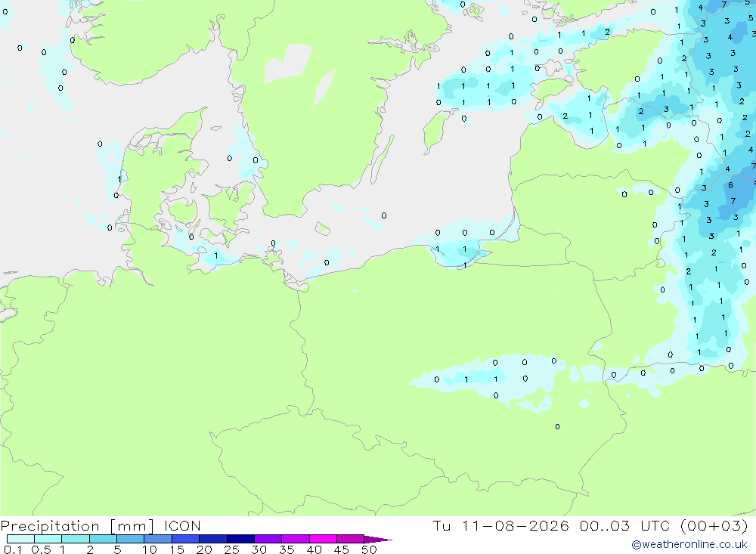Click the 'ICON' model name label
Viewport: 756px width, 554px height.
[182, 526]
